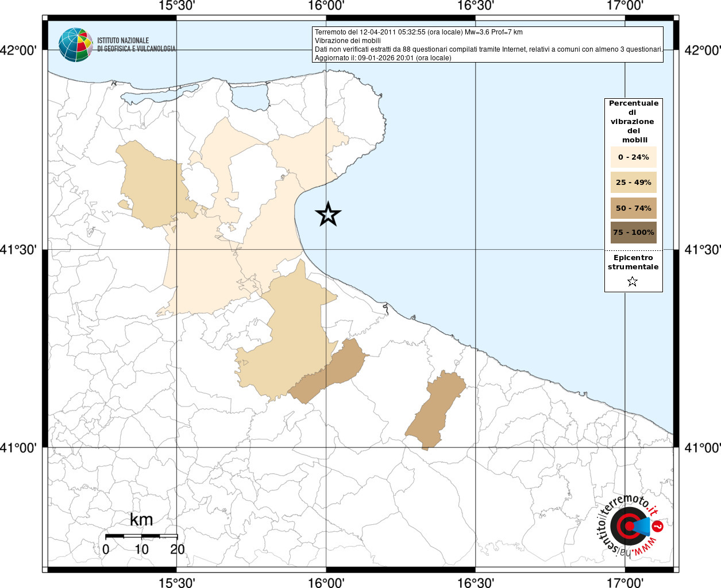Click the 'Terremoto del 12-04-2011' header line
721x588 pixels.
pos(418,32)
